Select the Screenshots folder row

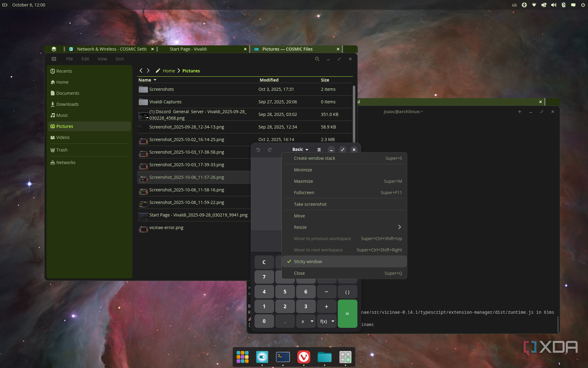245,89
